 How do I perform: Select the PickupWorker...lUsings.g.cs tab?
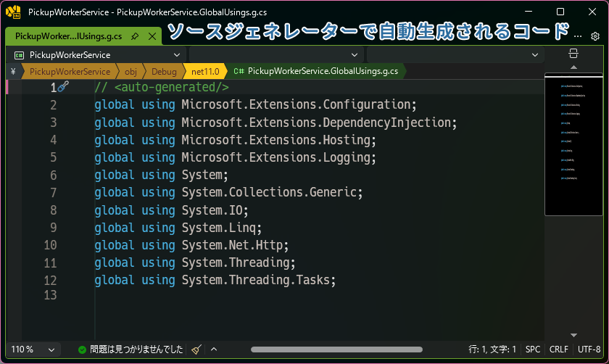(x=68, y=36)
